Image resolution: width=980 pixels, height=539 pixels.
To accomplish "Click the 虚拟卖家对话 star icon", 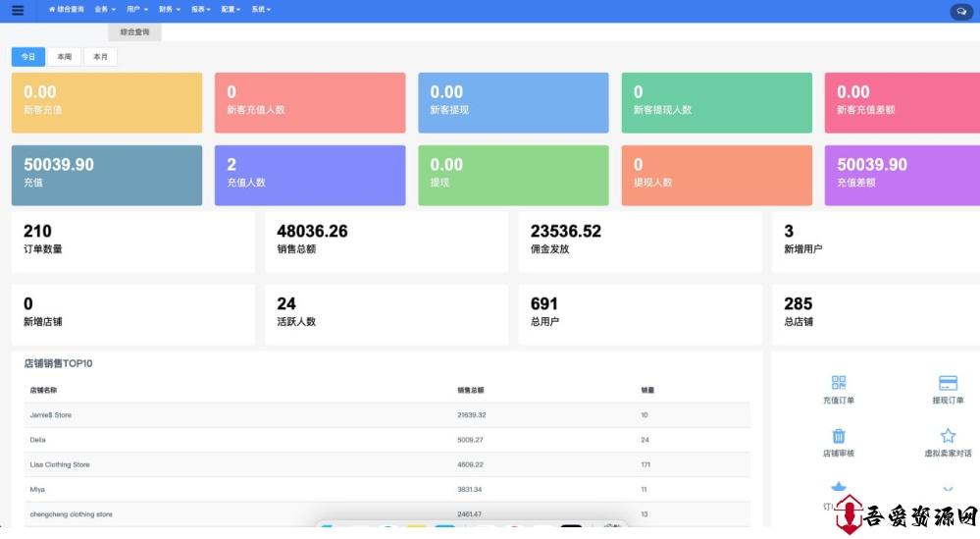I will tap(948, 436).
